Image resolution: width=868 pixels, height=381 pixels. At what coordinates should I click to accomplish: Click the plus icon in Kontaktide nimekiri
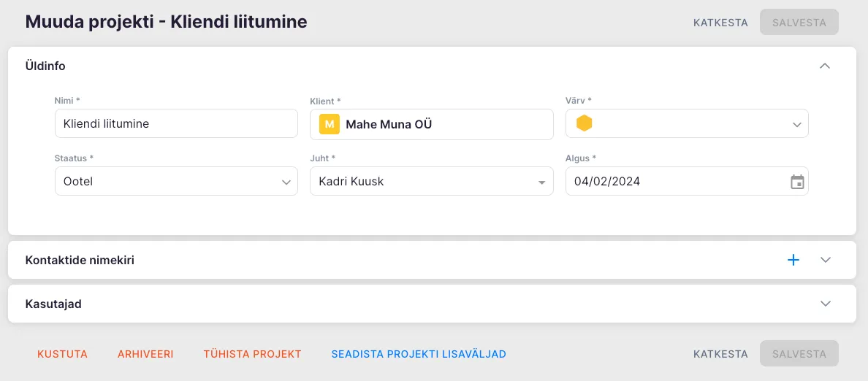point(793,260)
